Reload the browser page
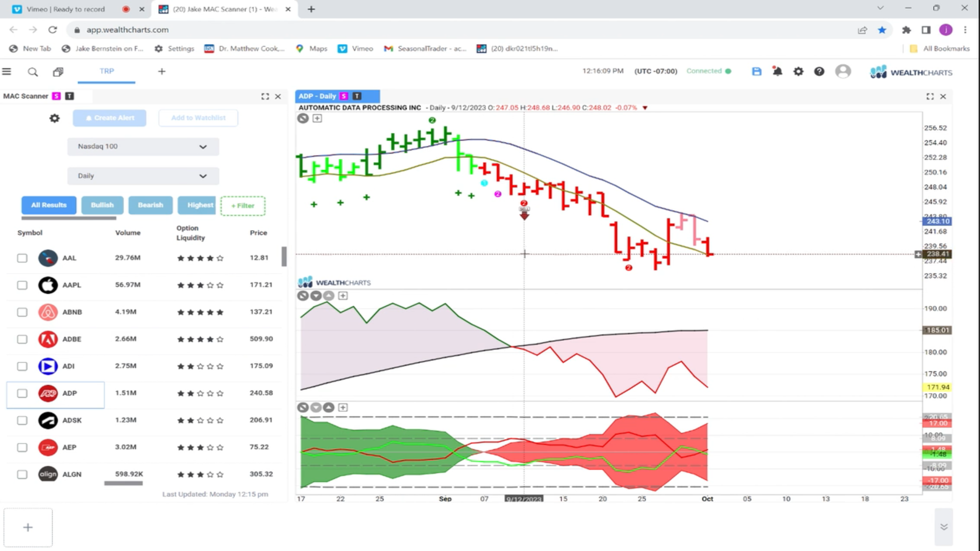This screenshot has width=980, height=551. click(x=53, y=30)
